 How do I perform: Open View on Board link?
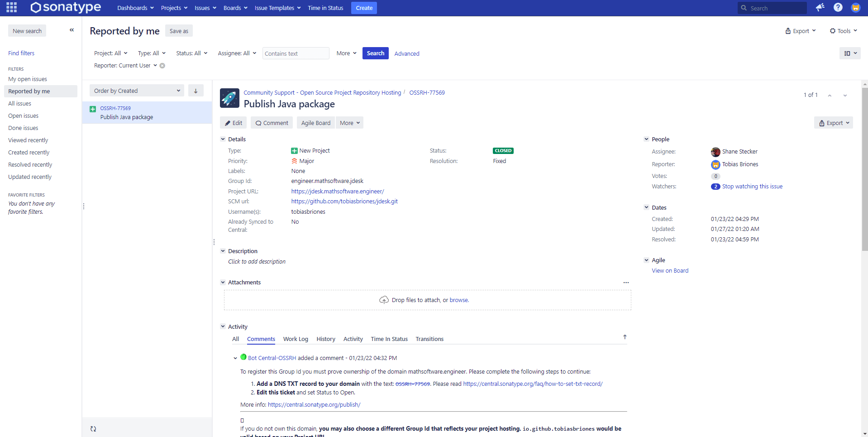[670, 270]
